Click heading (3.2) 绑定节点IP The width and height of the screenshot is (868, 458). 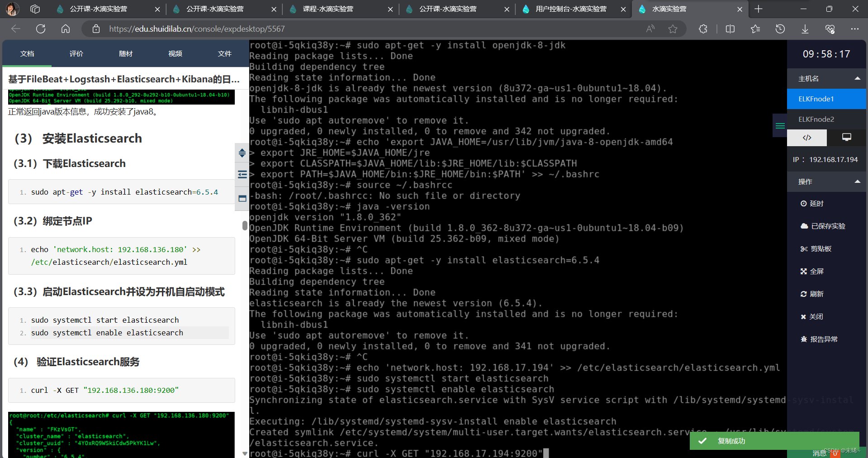(52, 221)
